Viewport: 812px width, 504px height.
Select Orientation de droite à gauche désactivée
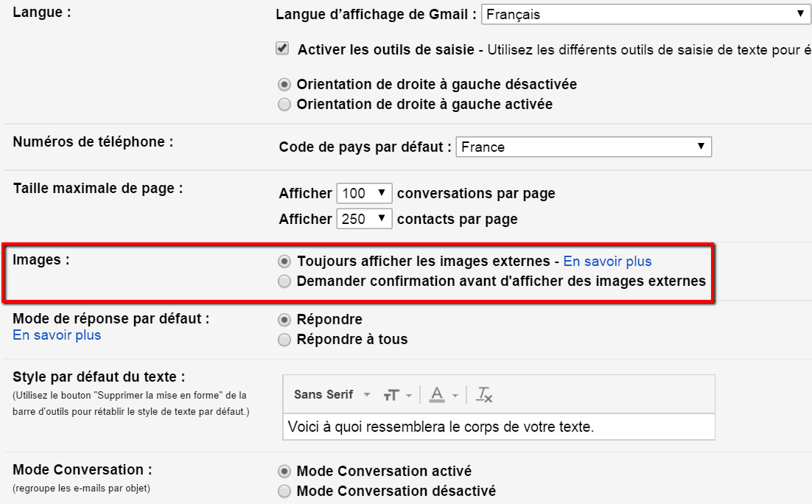[284, 85]
